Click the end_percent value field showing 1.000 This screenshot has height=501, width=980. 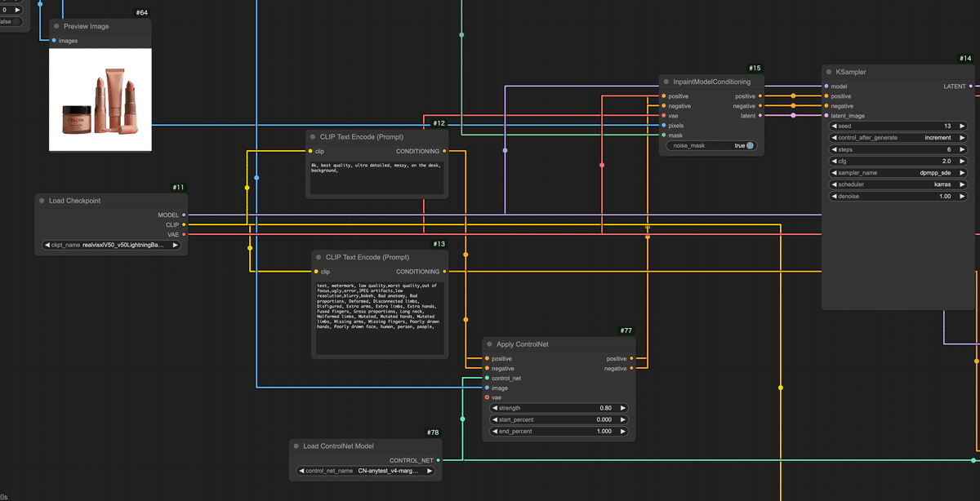click(x=559, y=431)
